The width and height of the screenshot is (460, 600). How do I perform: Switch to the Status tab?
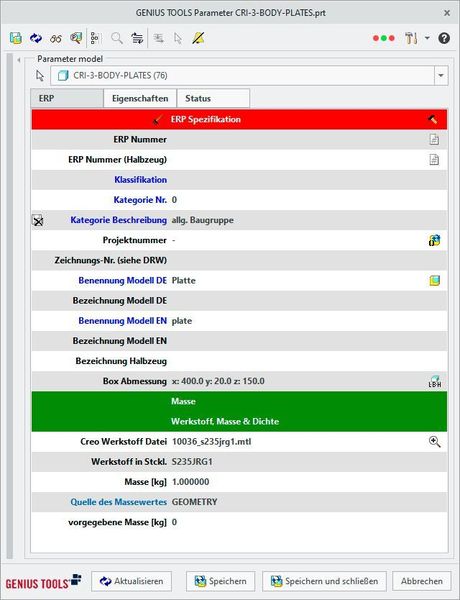pos(213,98)
